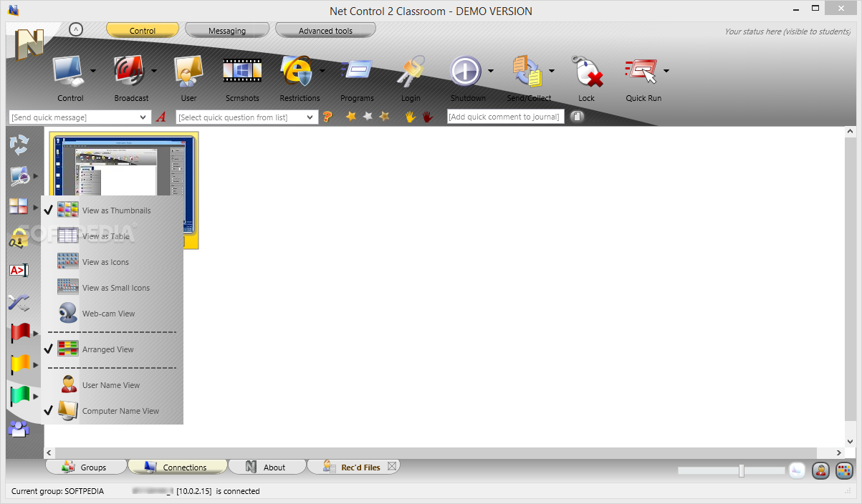Viewport: 862px width, 504px height.
Task: Click the colored grid button at bottom right
Action: (844, 470)
